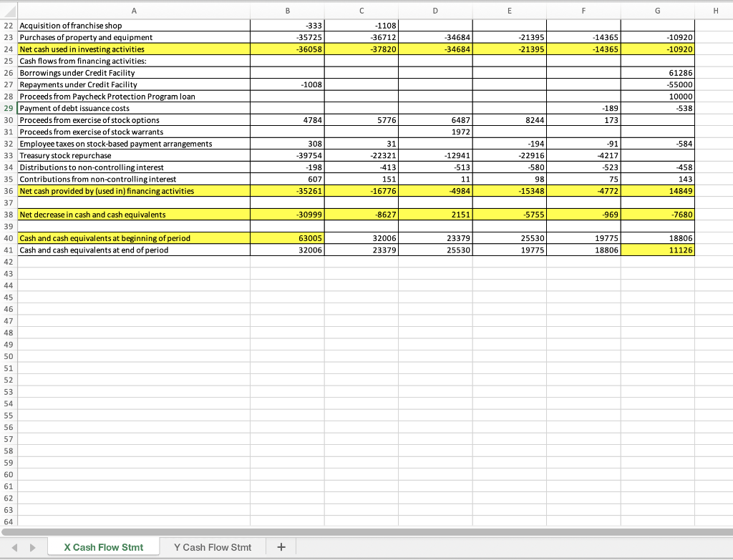Switch to Y Cash Flow Stmt tab
This screenshot has width=733, height=560.
tap(213, 547)
